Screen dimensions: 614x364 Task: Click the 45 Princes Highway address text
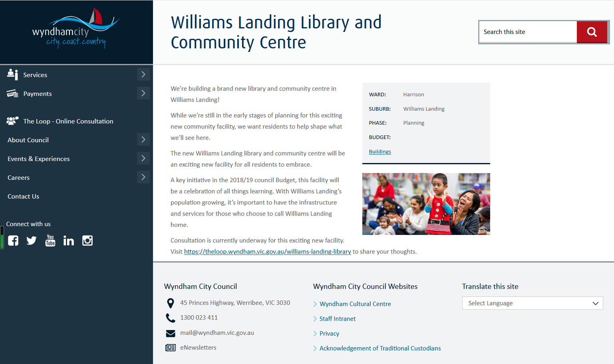click(235, 302)
